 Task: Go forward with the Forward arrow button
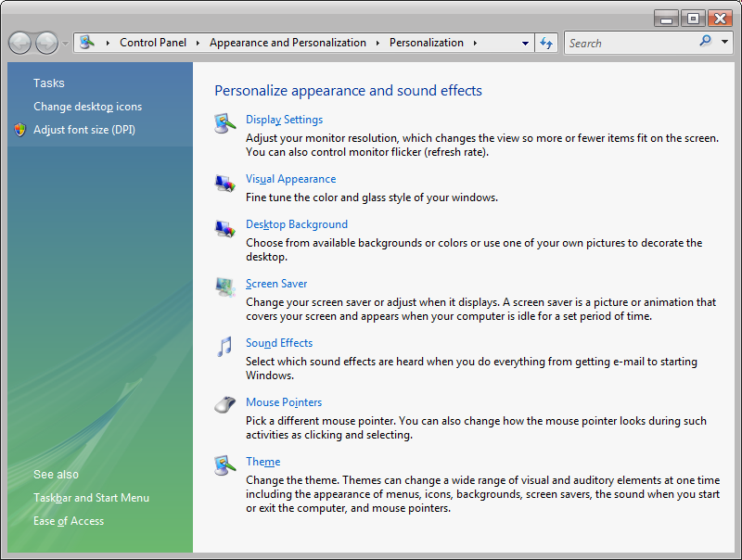[x=47, y=44]
